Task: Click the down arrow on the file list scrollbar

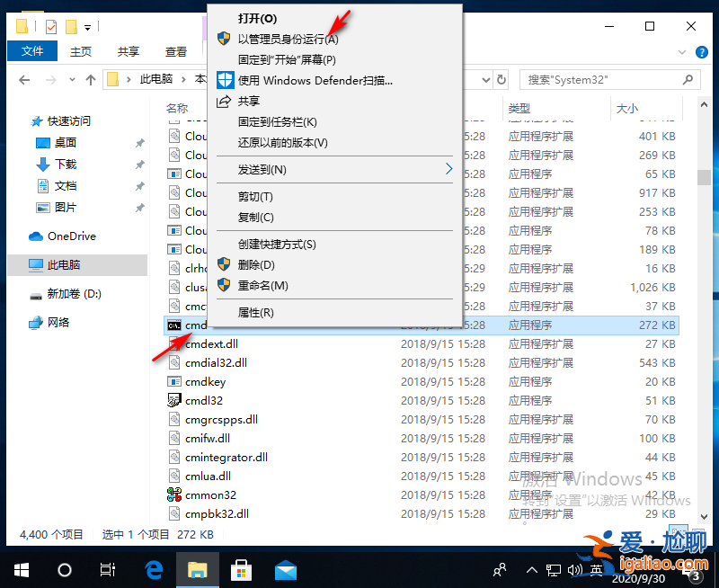Action: pos(704,518)
